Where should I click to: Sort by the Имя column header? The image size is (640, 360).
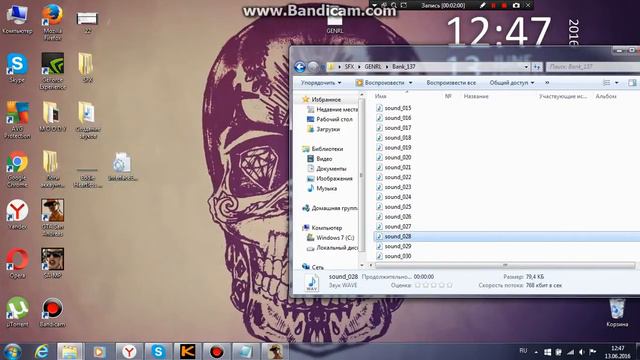point(380,96)
